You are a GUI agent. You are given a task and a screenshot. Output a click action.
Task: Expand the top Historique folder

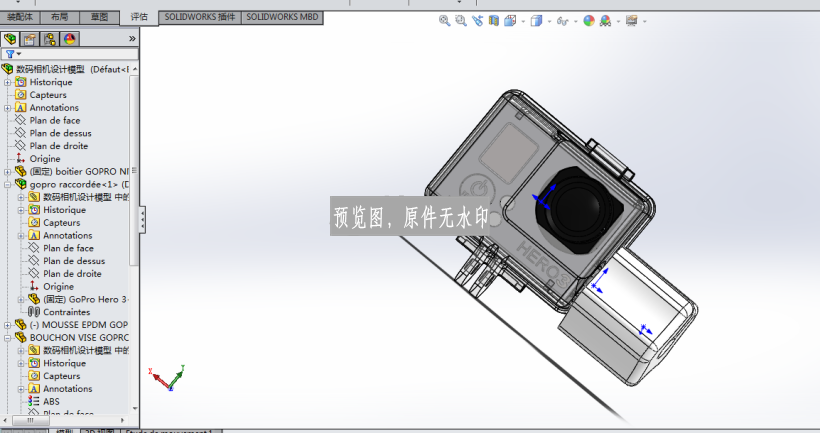(x=7, y=82)
